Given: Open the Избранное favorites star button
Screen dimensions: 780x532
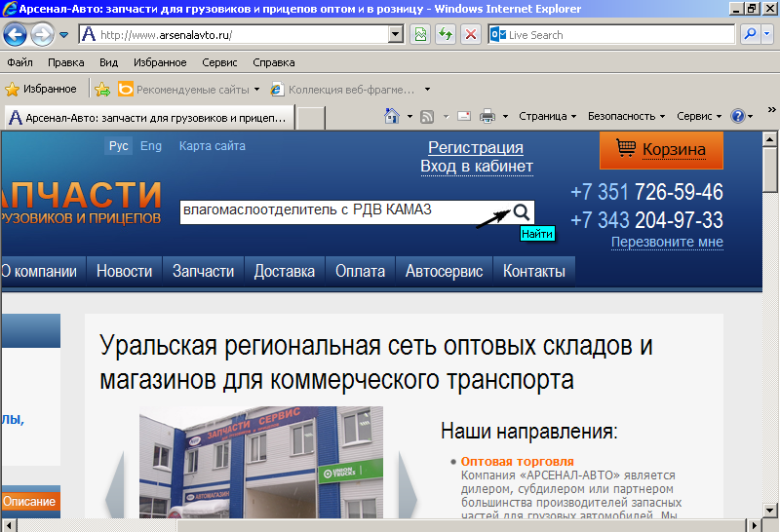Looking at the screenshot, I should [41, 89].
